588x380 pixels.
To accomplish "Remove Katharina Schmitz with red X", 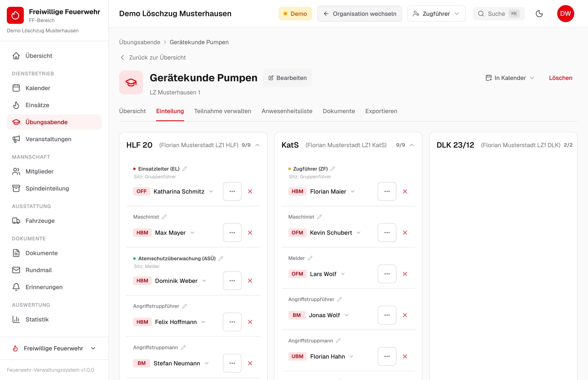I will [x=250, y=191].
